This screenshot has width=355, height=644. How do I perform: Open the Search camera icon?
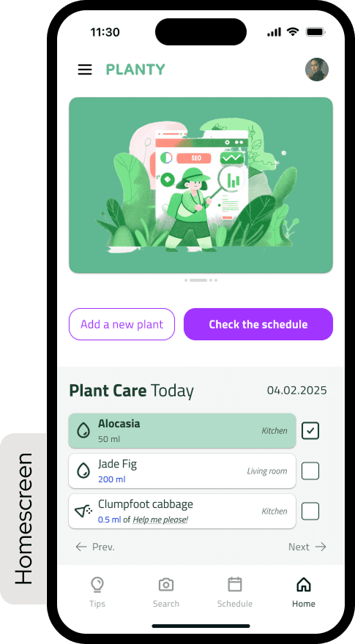(166, 585)
